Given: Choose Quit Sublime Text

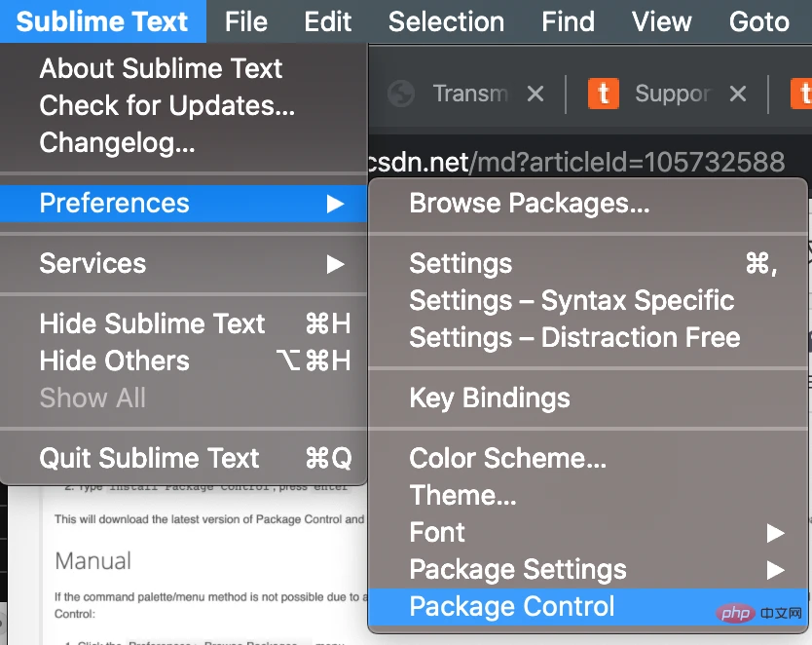Looking at the screenshot, I should pos(183,458).
